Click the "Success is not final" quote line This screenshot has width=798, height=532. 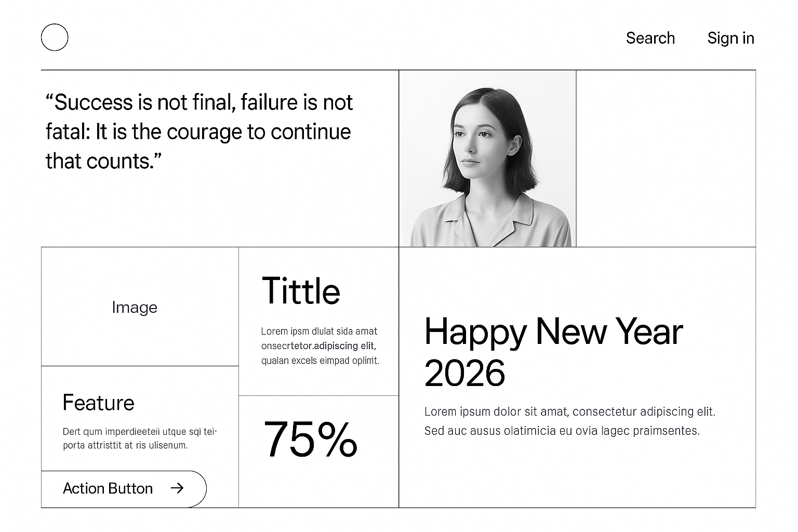tap(199, 102)
